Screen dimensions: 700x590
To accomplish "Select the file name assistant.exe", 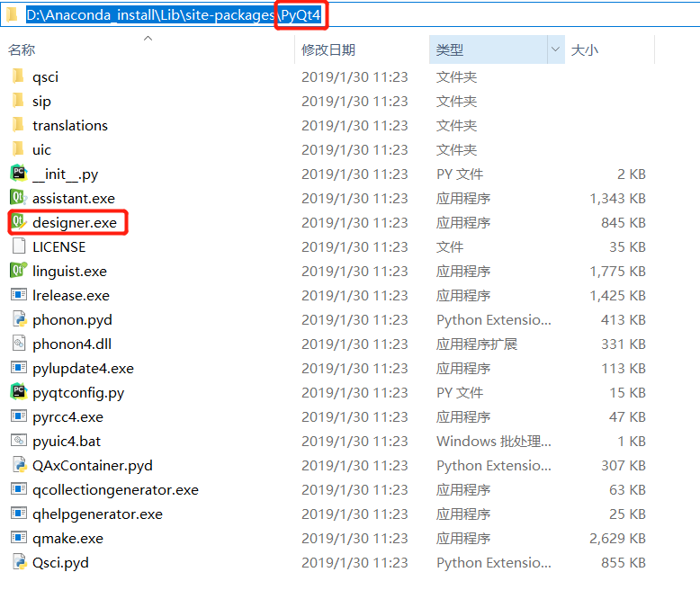I will pyautogui.click(x=74, y=198).
